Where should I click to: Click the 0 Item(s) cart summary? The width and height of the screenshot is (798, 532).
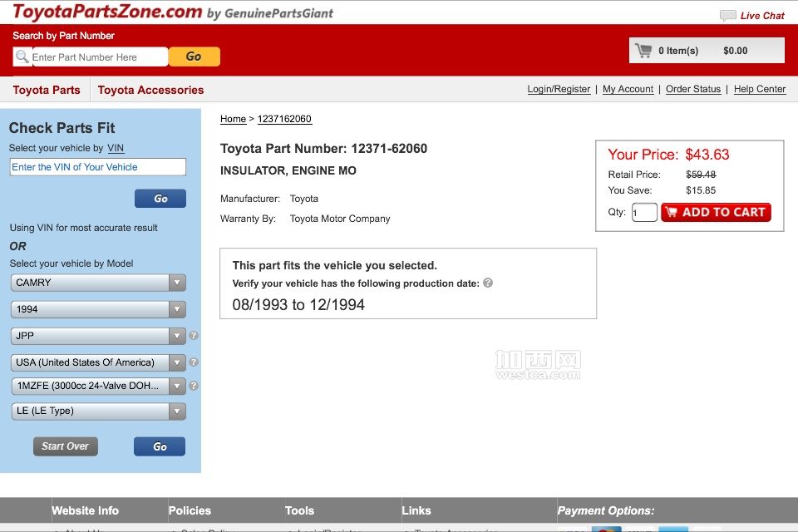coord(678,51)
